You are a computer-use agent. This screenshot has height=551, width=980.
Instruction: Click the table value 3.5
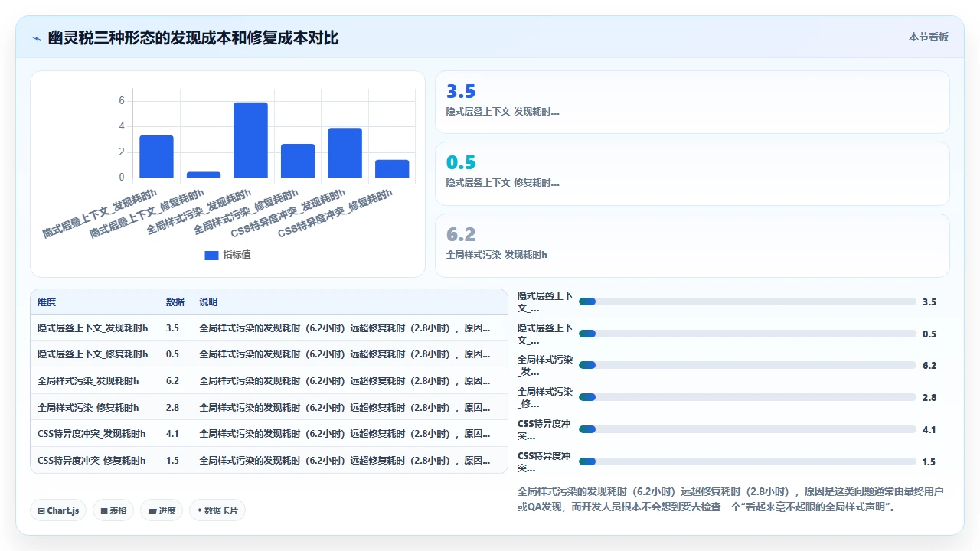coord(172,328)
